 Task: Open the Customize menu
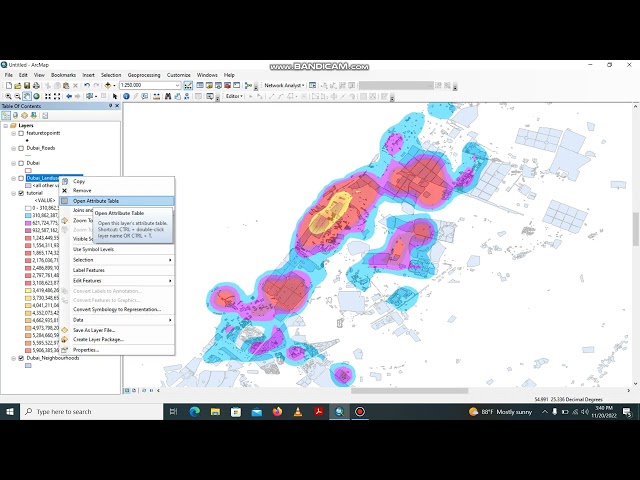(178, 75)
